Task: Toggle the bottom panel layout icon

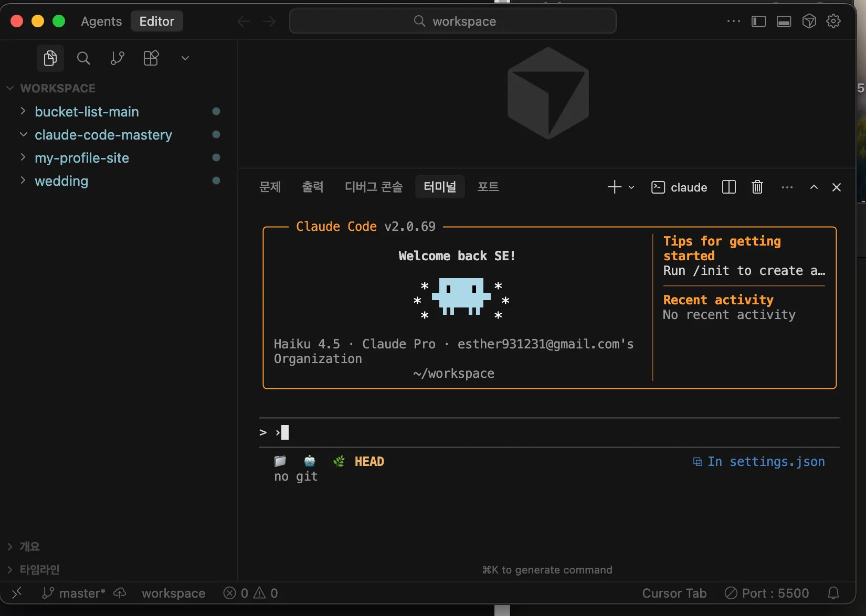Action: pyautogui.click(x=784, y=21)
